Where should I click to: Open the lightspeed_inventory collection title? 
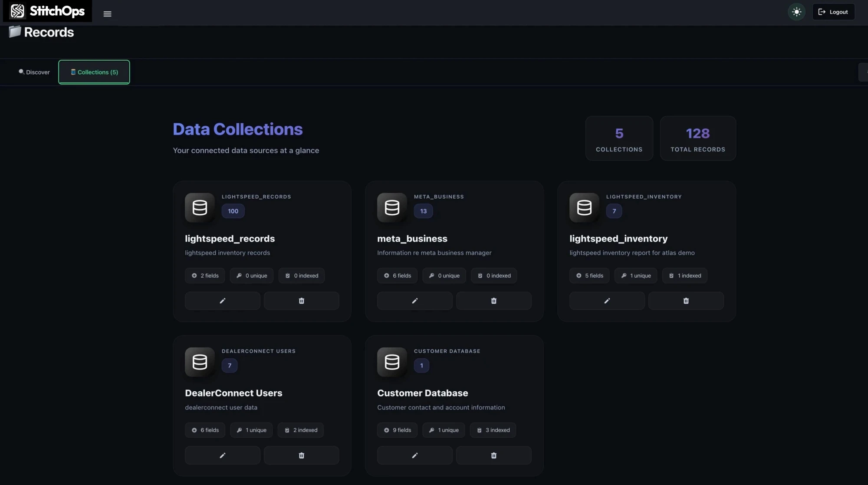tap(618, 239)
